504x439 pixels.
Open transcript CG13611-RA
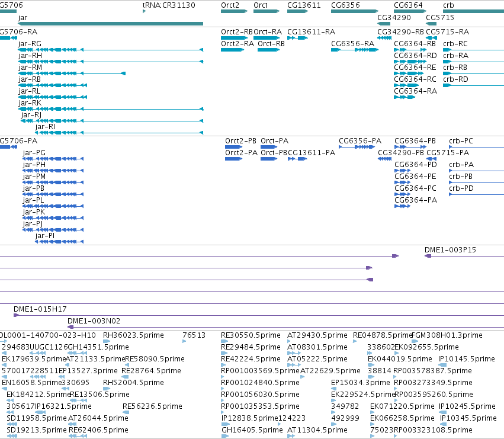297,38
